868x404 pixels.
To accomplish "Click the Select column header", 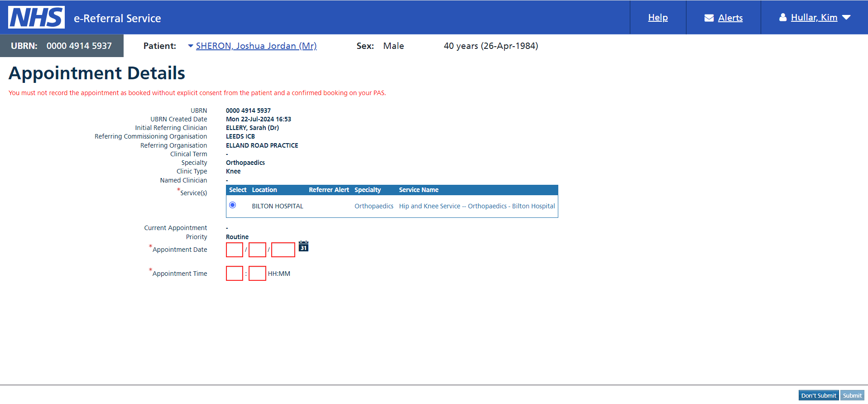I will click(x=238, y=190).
